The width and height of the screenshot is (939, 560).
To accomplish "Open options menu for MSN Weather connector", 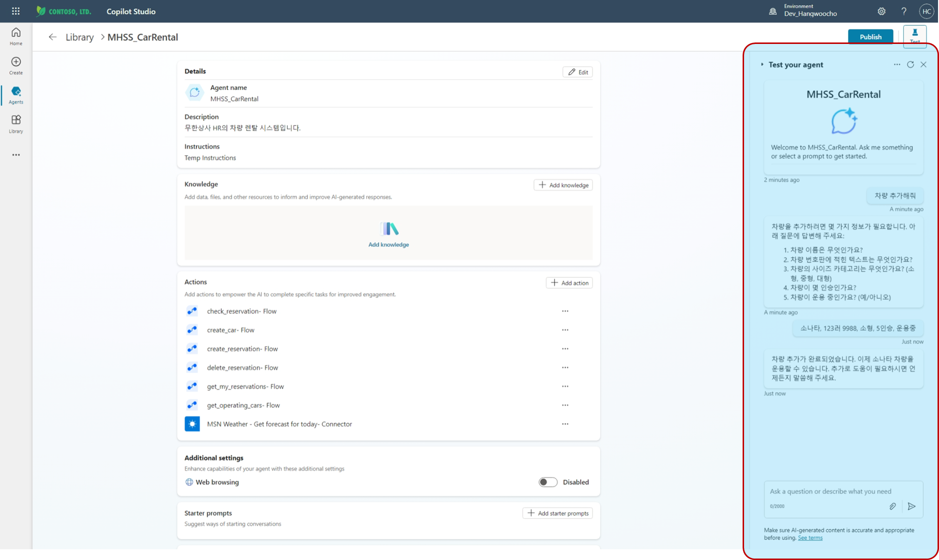I will click(x=565, y=424).
